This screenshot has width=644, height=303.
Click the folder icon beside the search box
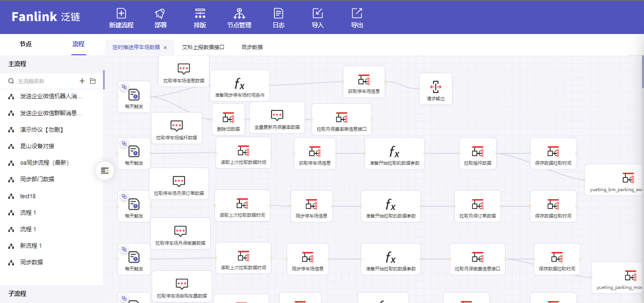pos(93,81)
